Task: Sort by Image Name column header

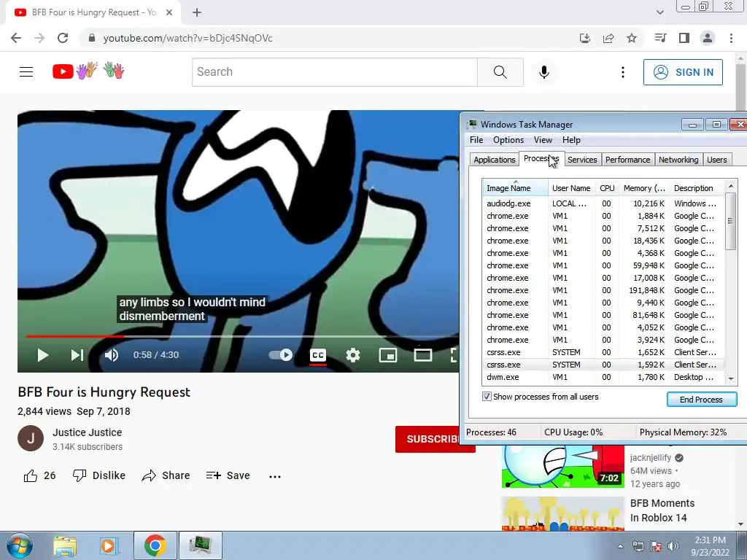Action: (x=515, y=188)
